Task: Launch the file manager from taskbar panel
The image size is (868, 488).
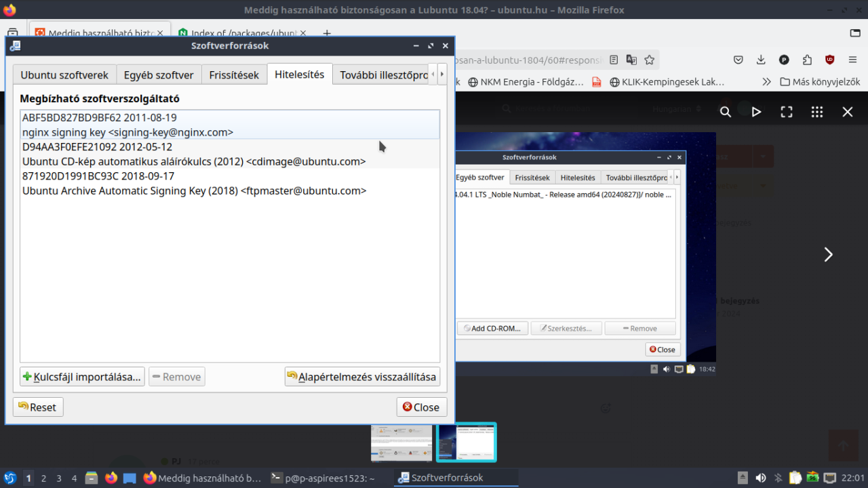Action: point(92,478)
